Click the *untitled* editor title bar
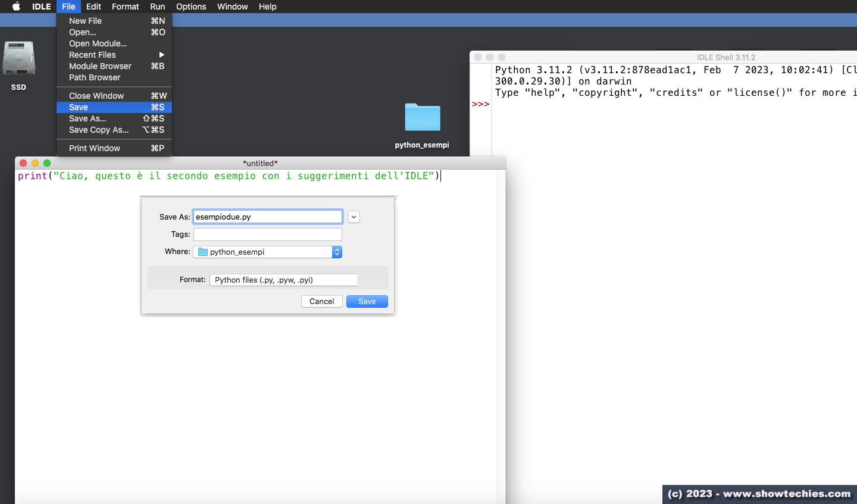The image size is (857, 504). tap(260, 163)
